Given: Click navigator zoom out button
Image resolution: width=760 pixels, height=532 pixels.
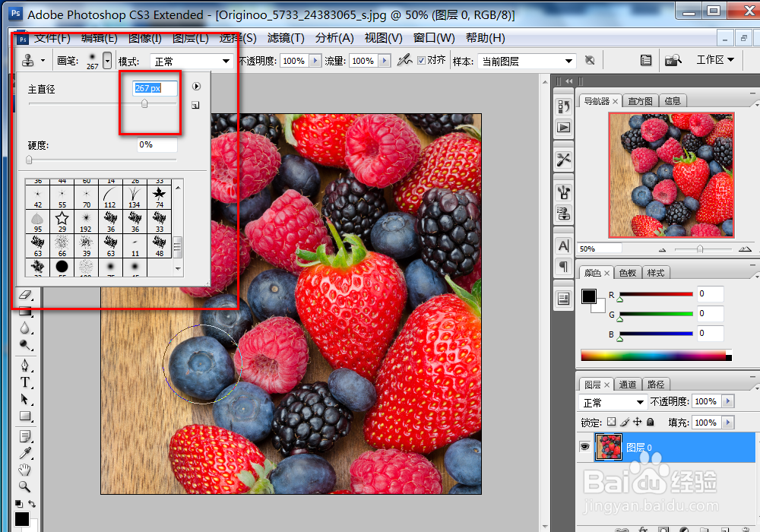Looking at the screenshot, I should 662,250.
